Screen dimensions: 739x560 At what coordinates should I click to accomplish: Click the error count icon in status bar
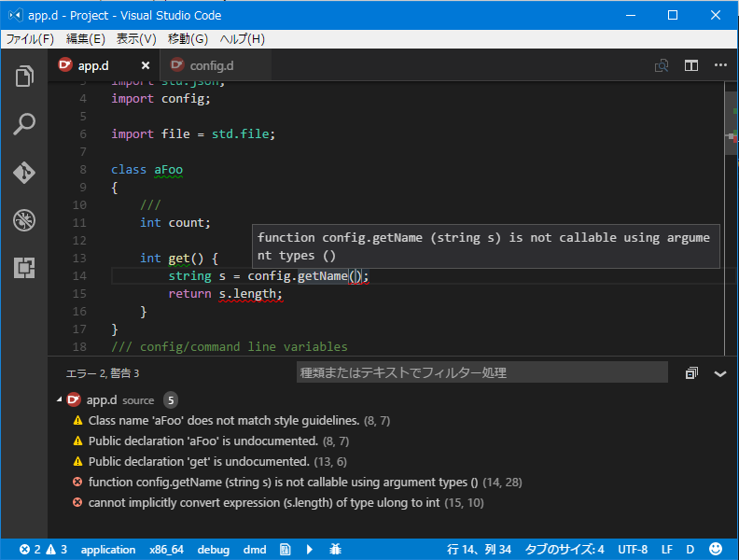24,549
